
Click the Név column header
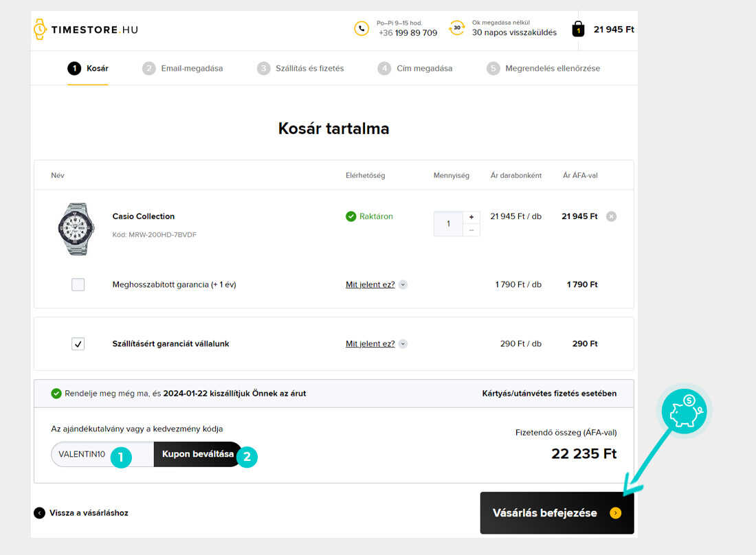(x=57, y=175)
